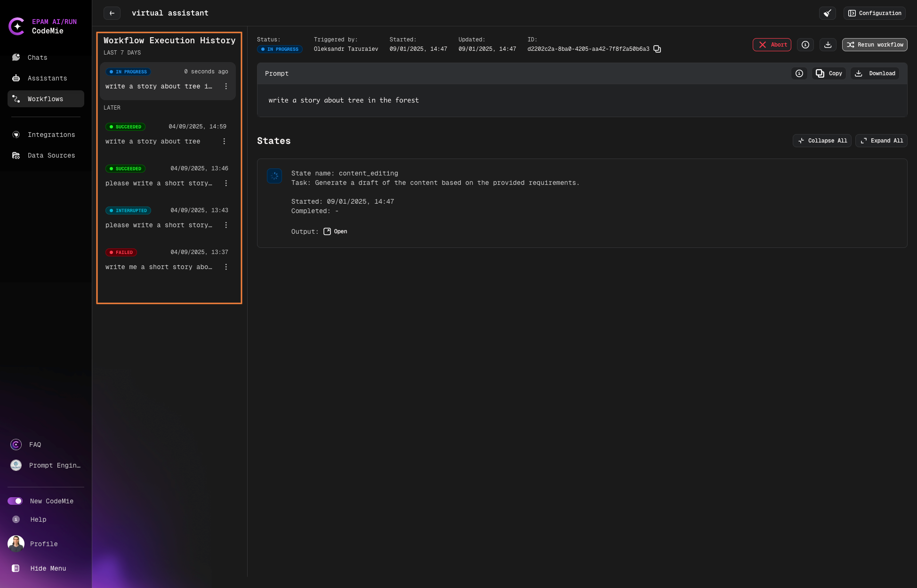Click the cleanup brush icon in top bar
Viewport: 917px width, 588px height.
click(828, 13)
